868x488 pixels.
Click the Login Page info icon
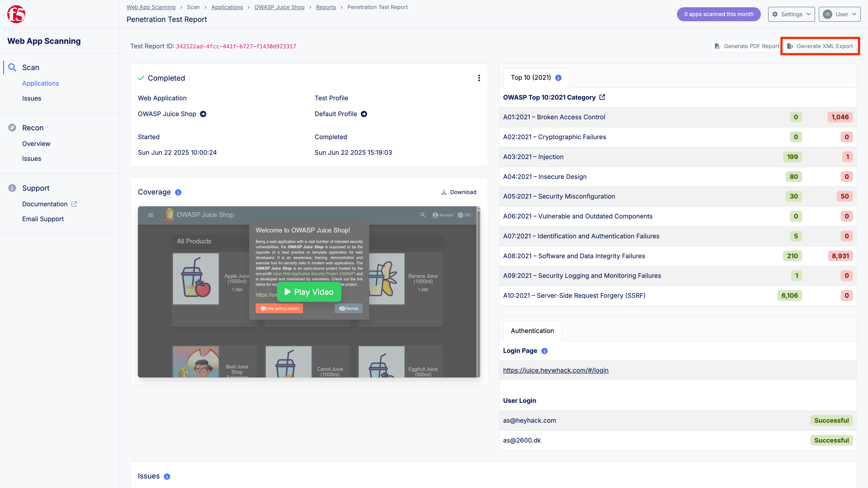click(x=544, y=351)
